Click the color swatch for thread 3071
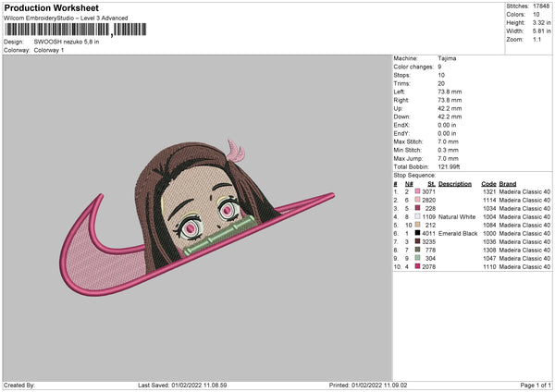This screenshot has width=555, height=392. tap(417, 191)
